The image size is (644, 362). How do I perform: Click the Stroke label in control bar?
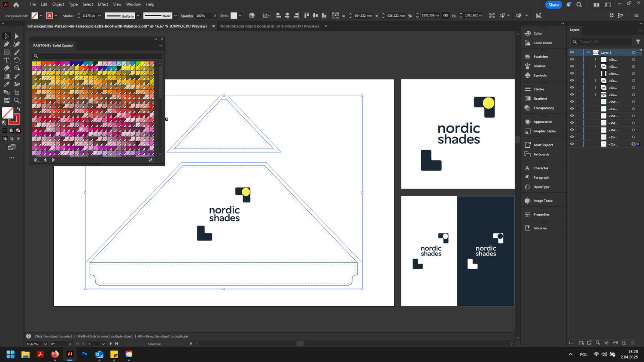(x=68, y=16)
